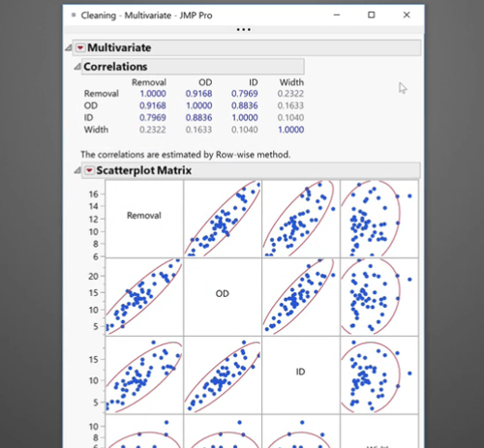Viewport: 484px width, 448px height.
Task: Click the OD diagonal cell in scatterplot matrix
Action: [x=223, y=297]
